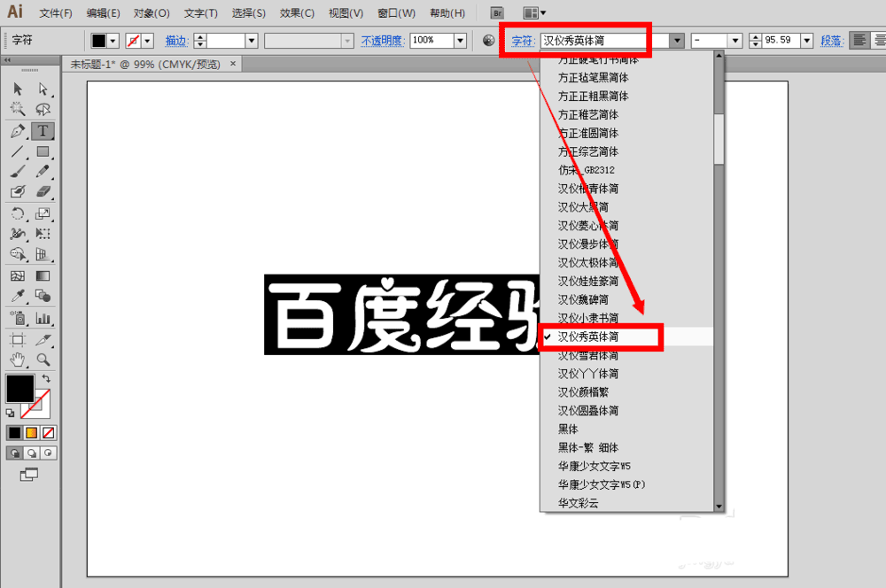Expand font family dropdown arrow

pyautogui.click(x=677, y=41)
